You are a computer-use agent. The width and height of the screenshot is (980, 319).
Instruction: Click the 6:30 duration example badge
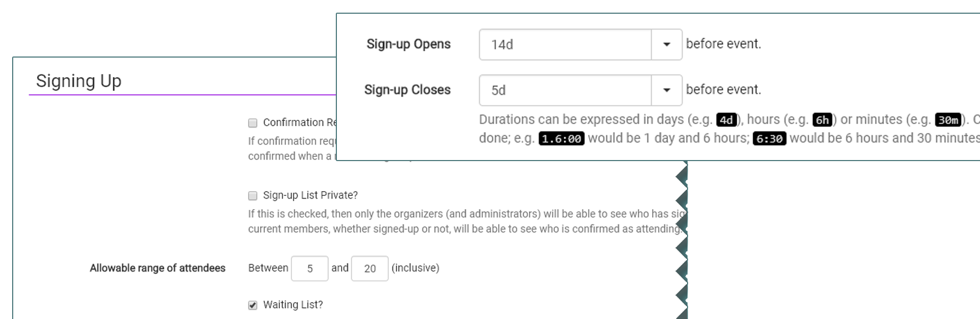click(769, 138)
